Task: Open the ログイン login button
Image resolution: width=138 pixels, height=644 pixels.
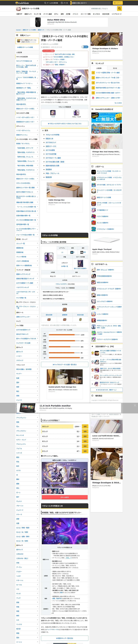Action: click(x=117, y=3)
